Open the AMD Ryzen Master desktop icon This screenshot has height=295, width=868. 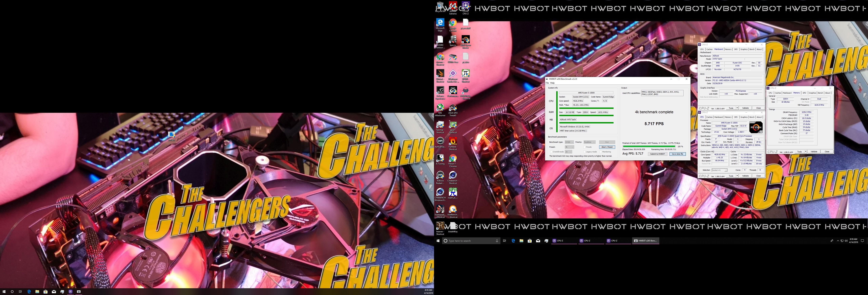tap(465, 42)
